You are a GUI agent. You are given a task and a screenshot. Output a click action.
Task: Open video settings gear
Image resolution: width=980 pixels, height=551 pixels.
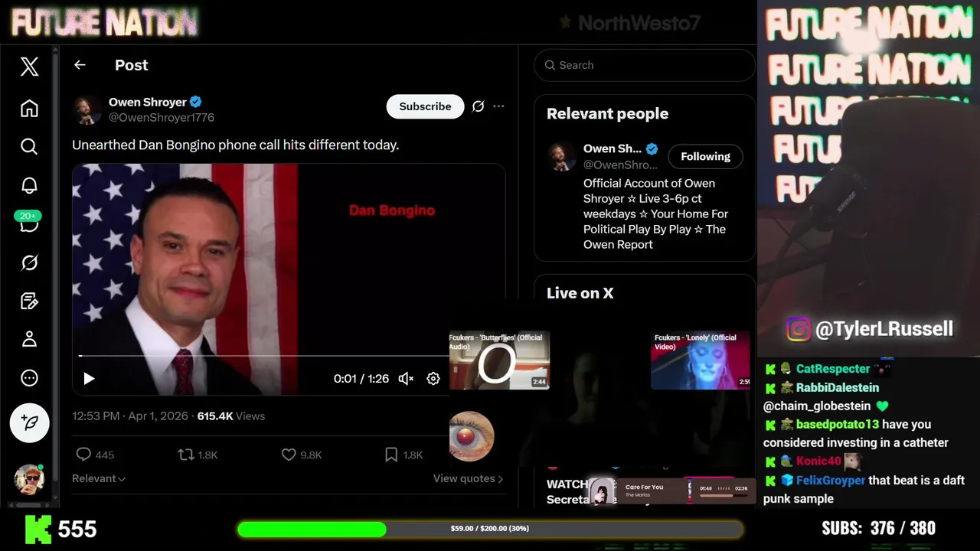tap(433, 378)
